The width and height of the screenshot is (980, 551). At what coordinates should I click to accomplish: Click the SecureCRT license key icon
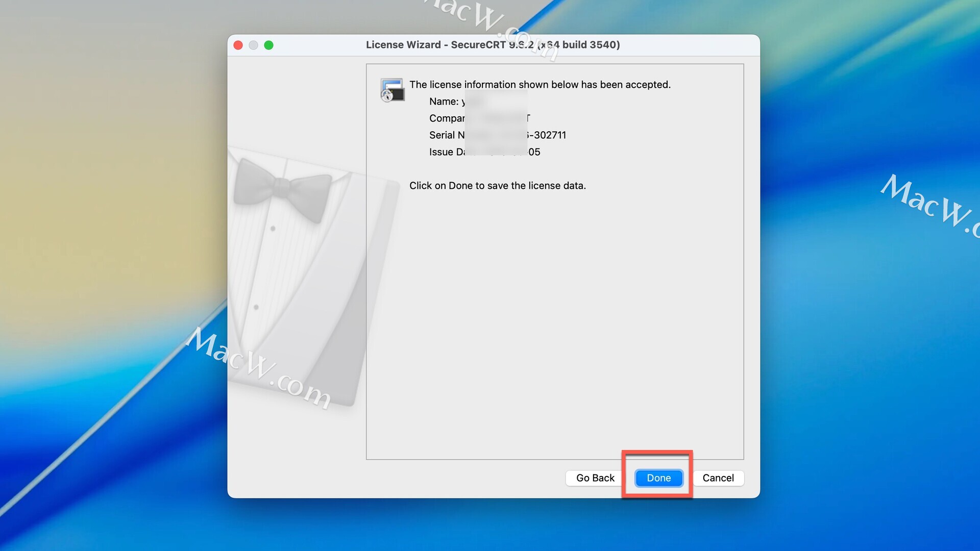[x=392, y=90]
